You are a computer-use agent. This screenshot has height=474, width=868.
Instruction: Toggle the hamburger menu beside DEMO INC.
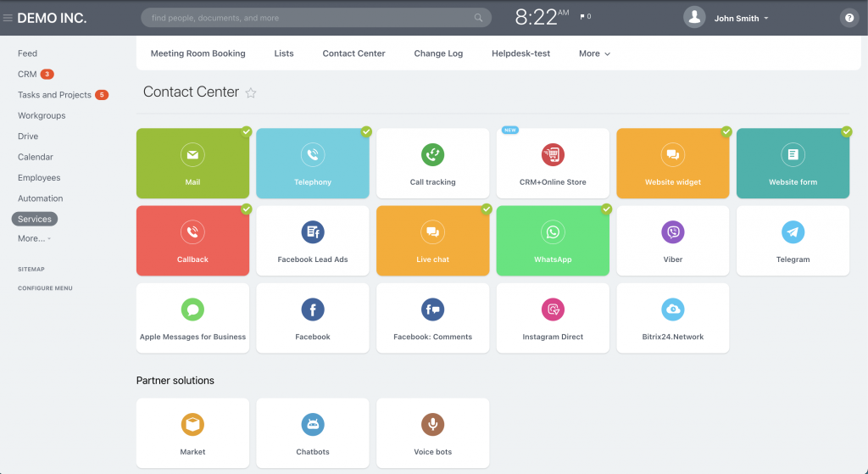[x=8, y=18]
